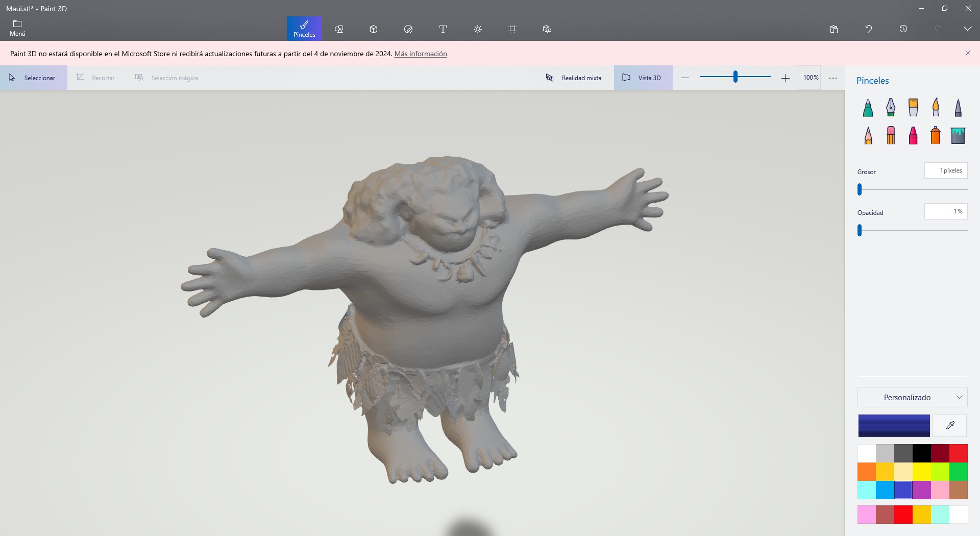This screenshot has width=980, height=536.
Task: Select the orange Spray can tool
Action: tap(936, 135)
